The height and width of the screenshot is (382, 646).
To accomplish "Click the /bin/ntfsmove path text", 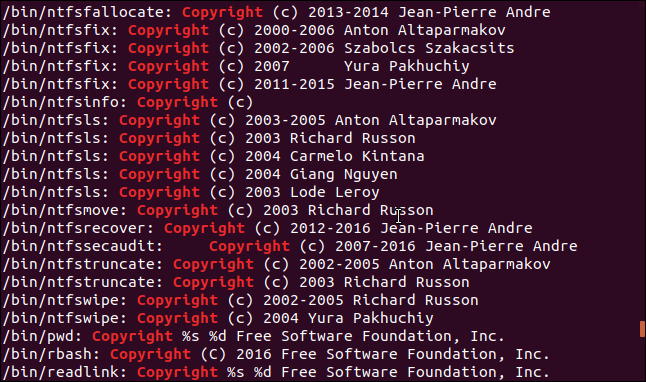I will 64,211.
